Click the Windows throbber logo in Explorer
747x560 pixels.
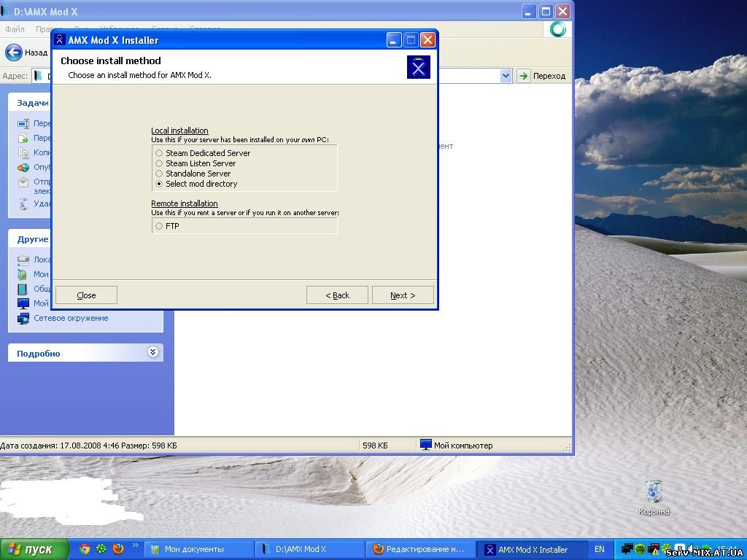[x=557, y=29]
